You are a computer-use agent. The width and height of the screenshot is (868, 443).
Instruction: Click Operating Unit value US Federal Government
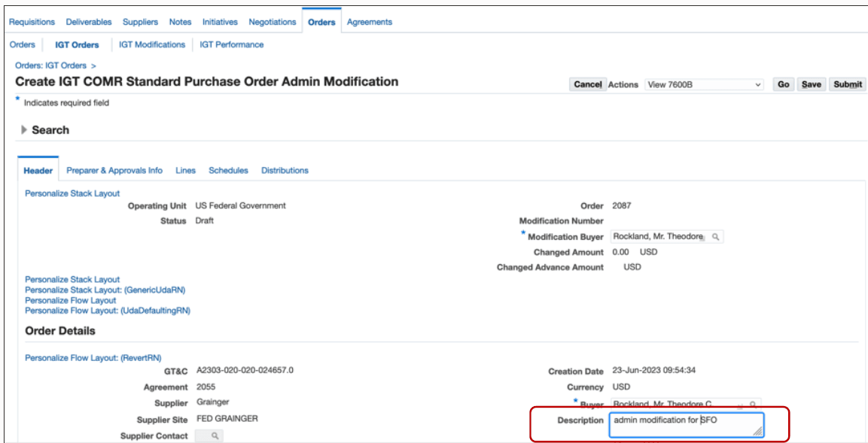[240, 206]
